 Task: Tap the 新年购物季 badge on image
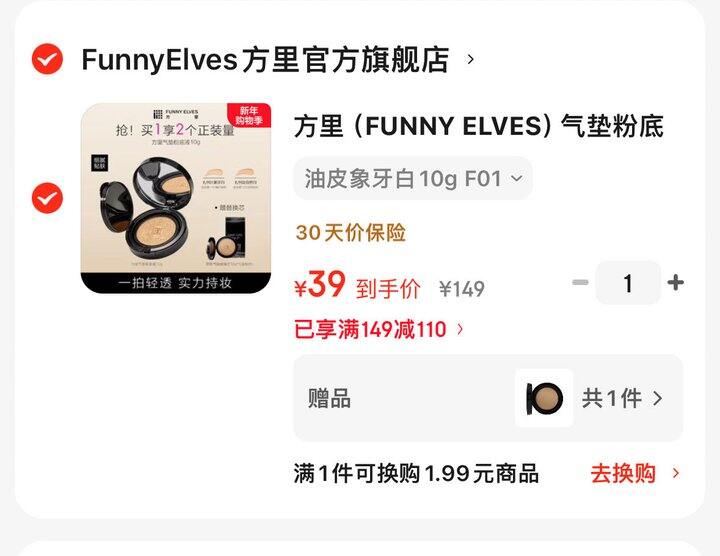(249, 115)
